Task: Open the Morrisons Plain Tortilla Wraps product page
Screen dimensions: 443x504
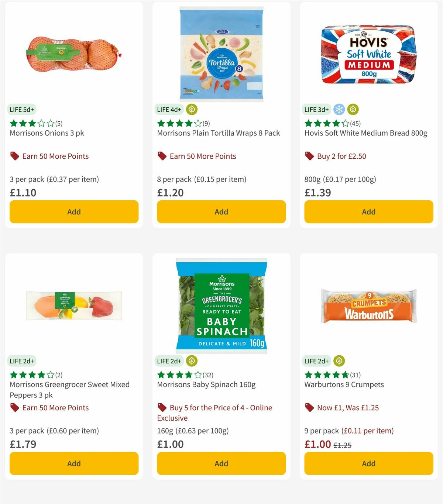Action: point(218,133)
